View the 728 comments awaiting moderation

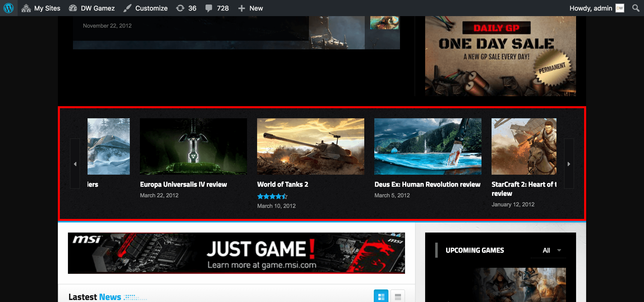(x=217, y=8)
